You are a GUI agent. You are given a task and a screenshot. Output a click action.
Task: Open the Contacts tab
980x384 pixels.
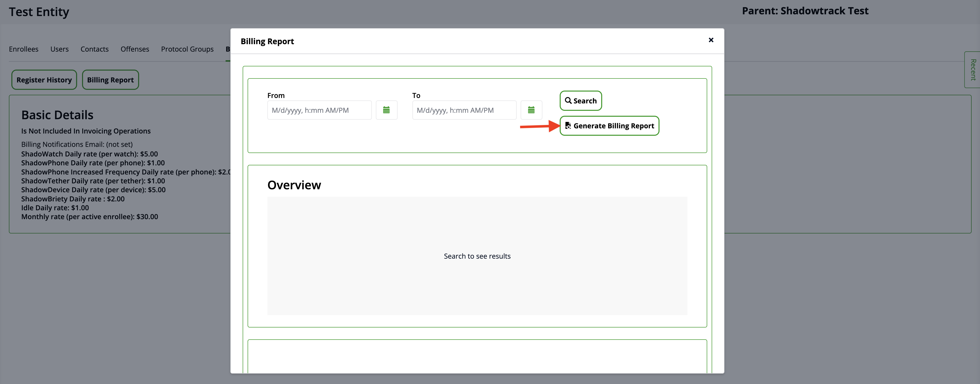click(95, 49)
